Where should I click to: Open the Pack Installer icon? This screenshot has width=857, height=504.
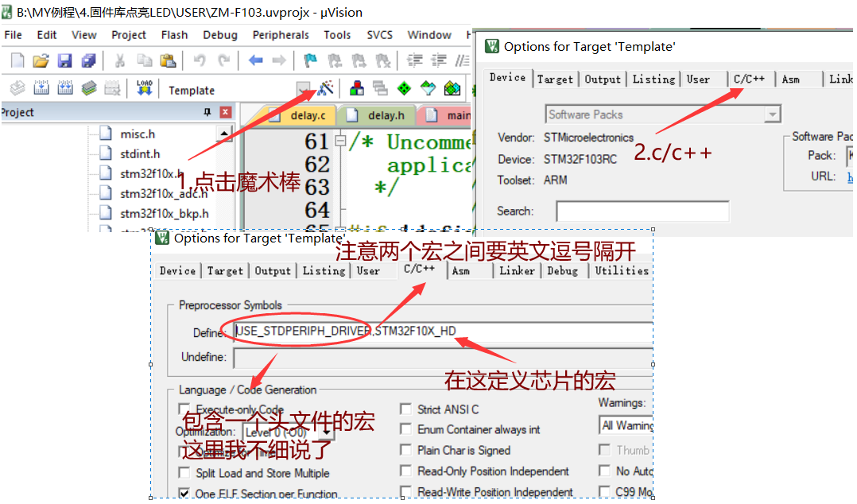tap(452, 88)
